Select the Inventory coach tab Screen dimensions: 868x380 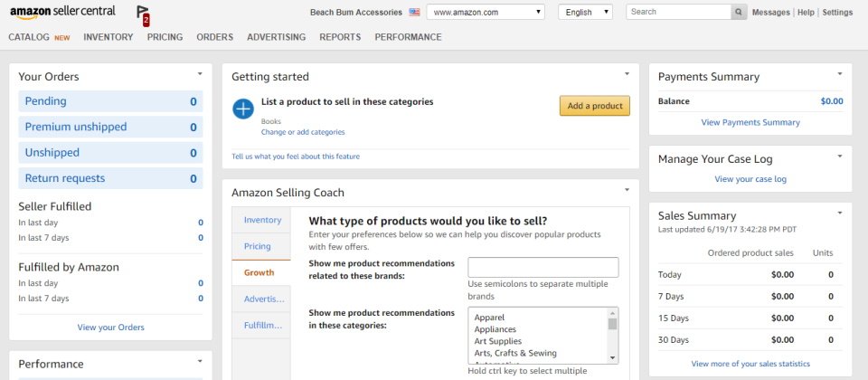point(260,220)
